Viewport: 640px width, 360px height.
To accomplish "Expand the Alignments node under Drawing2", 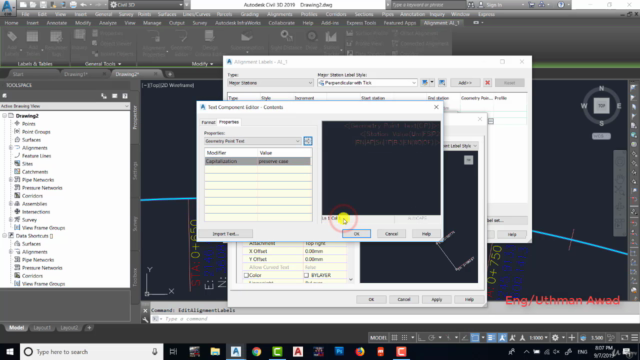I will coord(11,148).
